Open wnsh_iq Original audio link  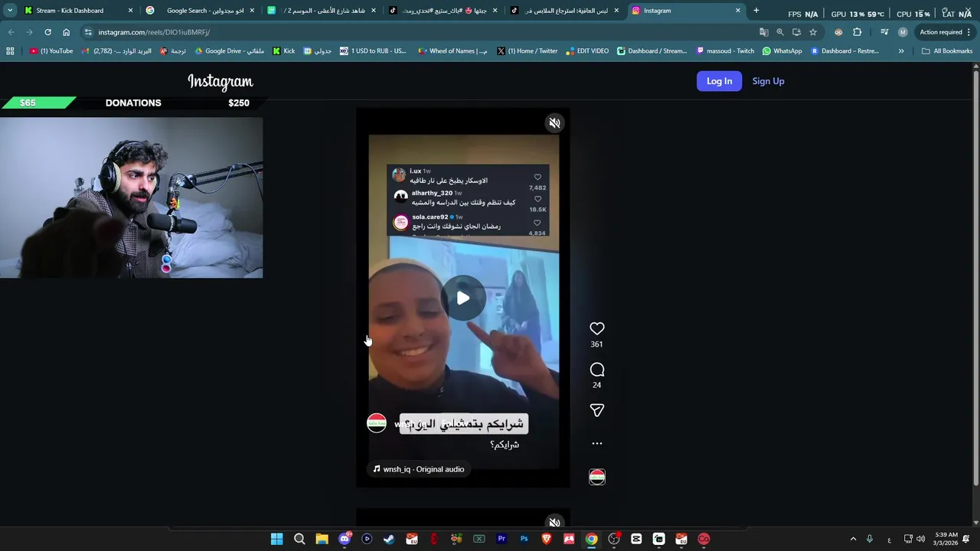419,469
